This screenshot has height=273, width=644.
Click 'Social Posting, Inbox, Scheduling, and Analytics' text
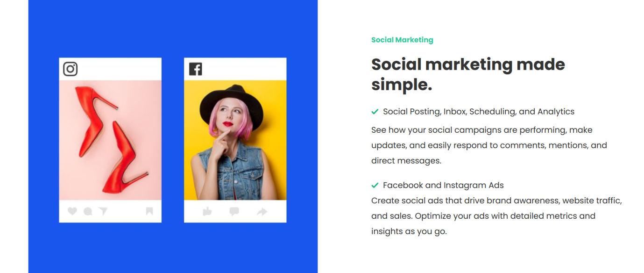pyautogui.click(x=479, y=112)
